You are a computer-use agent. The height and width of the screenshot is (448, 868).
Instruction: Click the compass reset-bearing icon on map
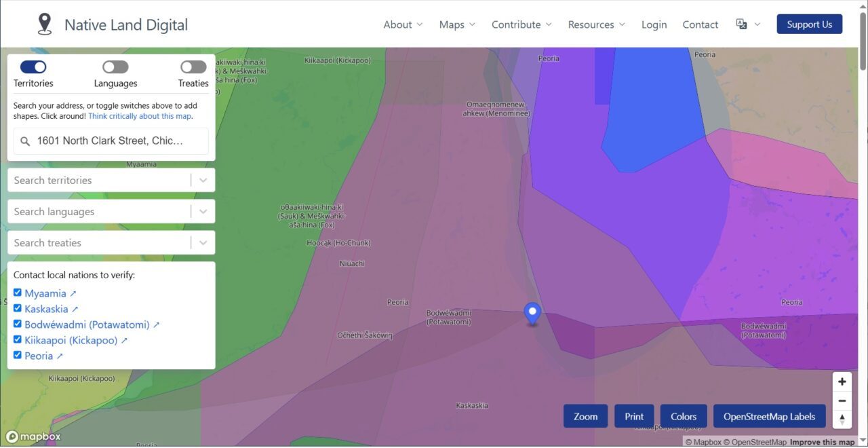[x=842, y=420]
